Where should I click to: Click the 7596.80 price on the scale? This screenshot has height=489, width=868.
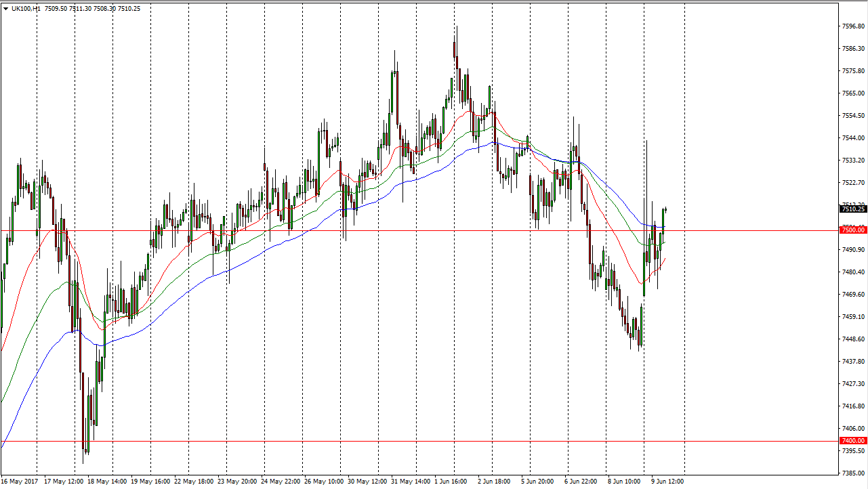click(x=852, y=26)
